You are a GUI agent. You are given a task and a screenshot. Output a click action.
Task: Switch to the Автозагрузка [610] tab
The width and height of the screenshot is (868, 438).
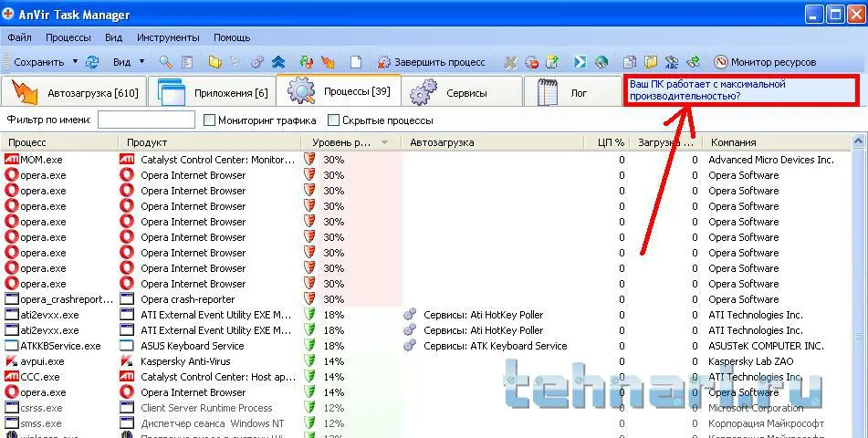pyautogui.click(x=74, y=92)
